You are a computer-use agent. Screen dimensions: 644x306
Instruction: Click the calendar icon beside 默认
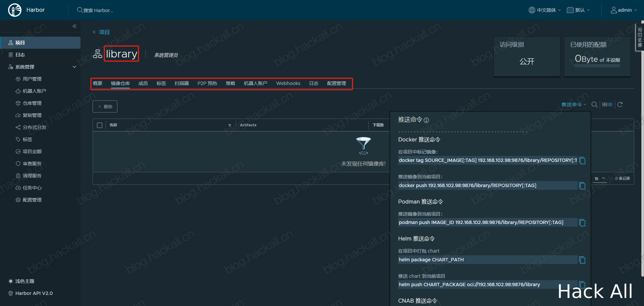coord(570,10)
